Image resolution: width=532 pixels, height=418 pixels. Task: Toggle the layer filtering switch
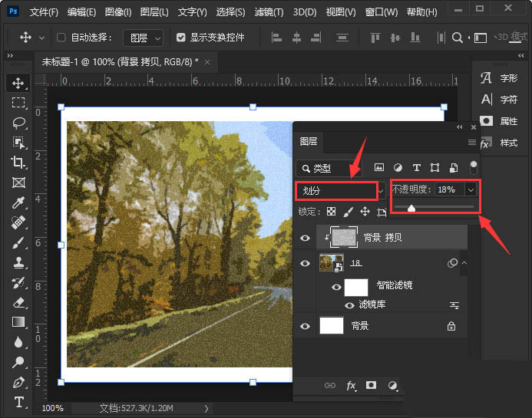(473, 167)
